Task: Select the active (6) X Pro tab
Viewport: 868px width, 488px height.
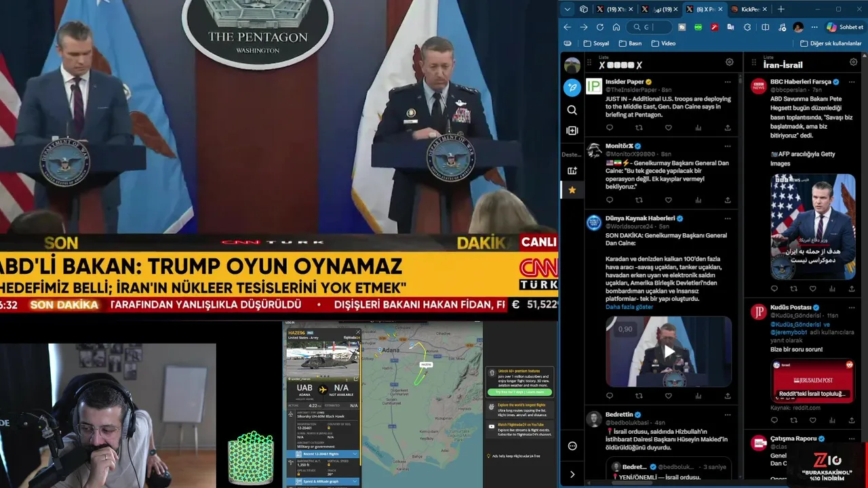Action: tap(704, 9)
